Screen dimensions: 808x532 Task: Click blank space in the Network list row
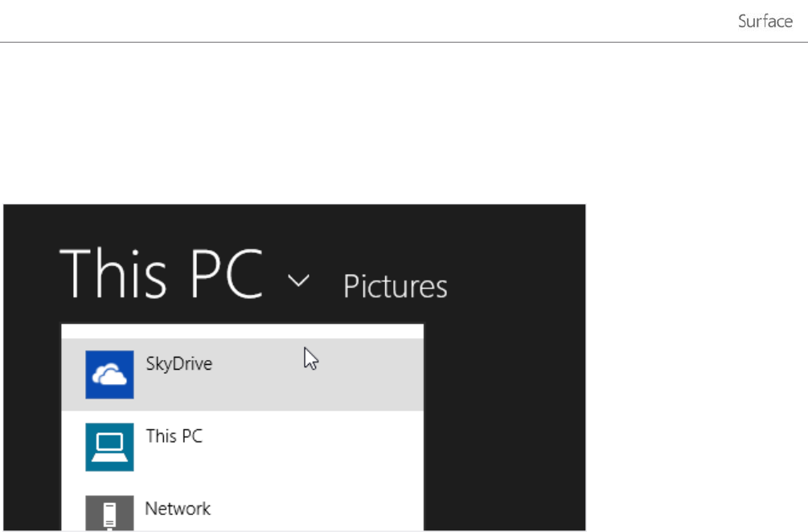pyautogui.click(x=322, y=514)
